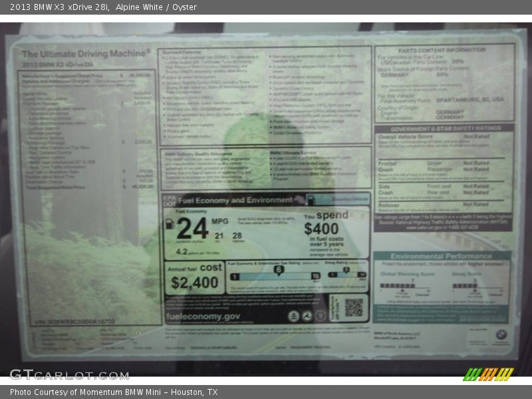
Task: Click 'SPARTANBURG, SC, USA' assembly point
Action: tap(470, 100)
